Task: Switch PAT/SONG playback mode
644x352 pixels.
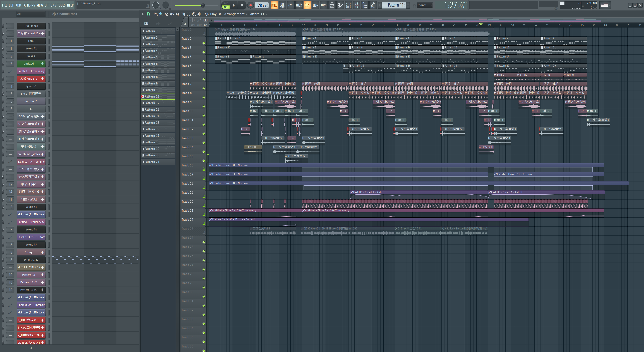Action: tap(226, 5)
